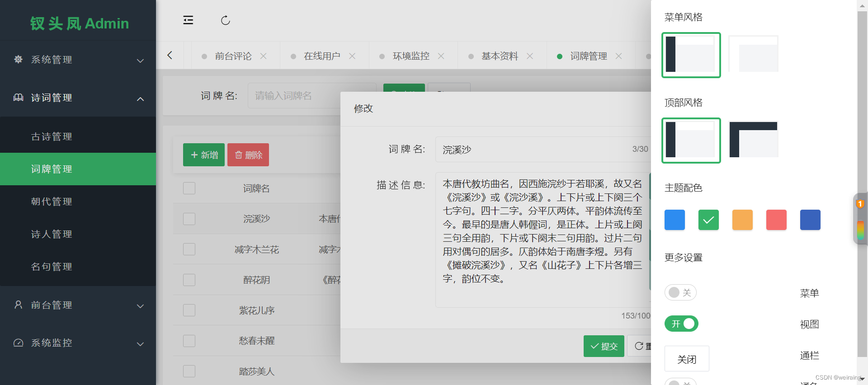Click the green 新增 button
This screenshot has width=868, height=385.
[x=204, y=155]
